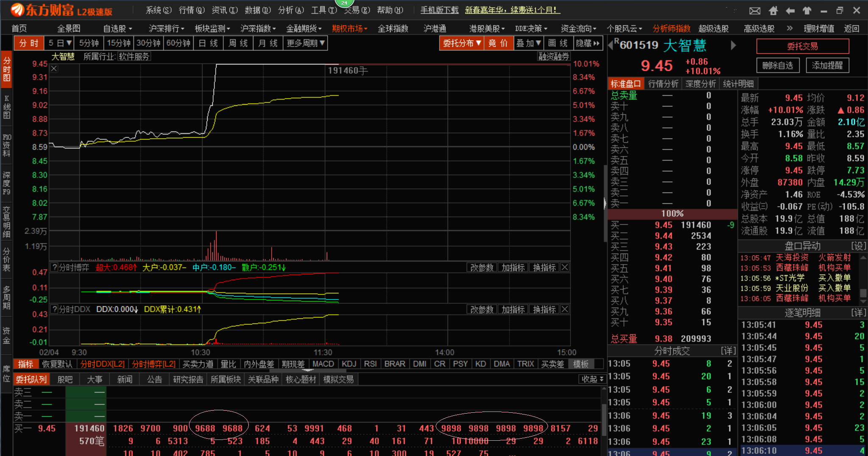Viewport: 868px width, 456px height.
Task: Go back with the left arrow icon
Action: pos(790,11)
